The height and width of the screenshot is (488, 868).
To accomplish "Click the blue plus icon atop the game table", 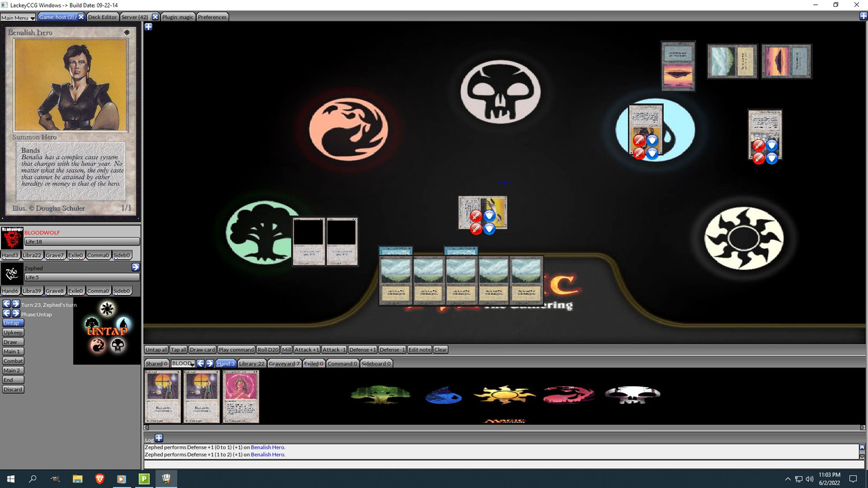I will [149, 26].
